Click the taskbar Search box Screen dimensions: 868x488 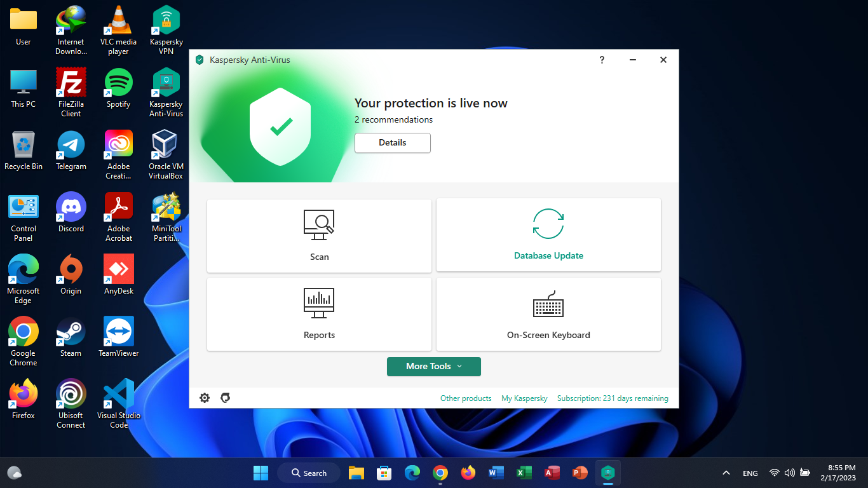tap(309, 473)
